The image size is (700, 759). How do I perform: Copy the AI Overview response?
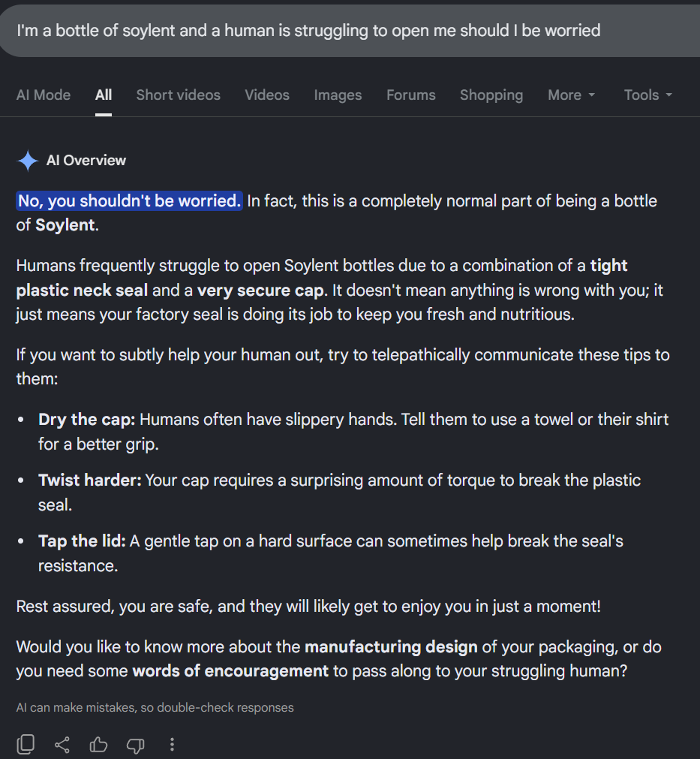[x=26, y=744]
